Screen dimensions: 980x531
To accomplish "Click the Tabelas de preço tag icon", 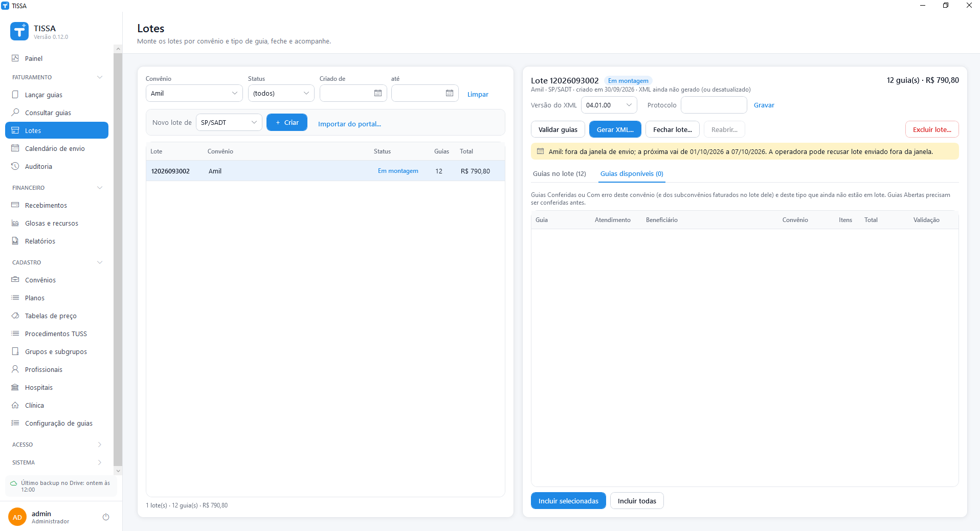I will coord(15,316).
